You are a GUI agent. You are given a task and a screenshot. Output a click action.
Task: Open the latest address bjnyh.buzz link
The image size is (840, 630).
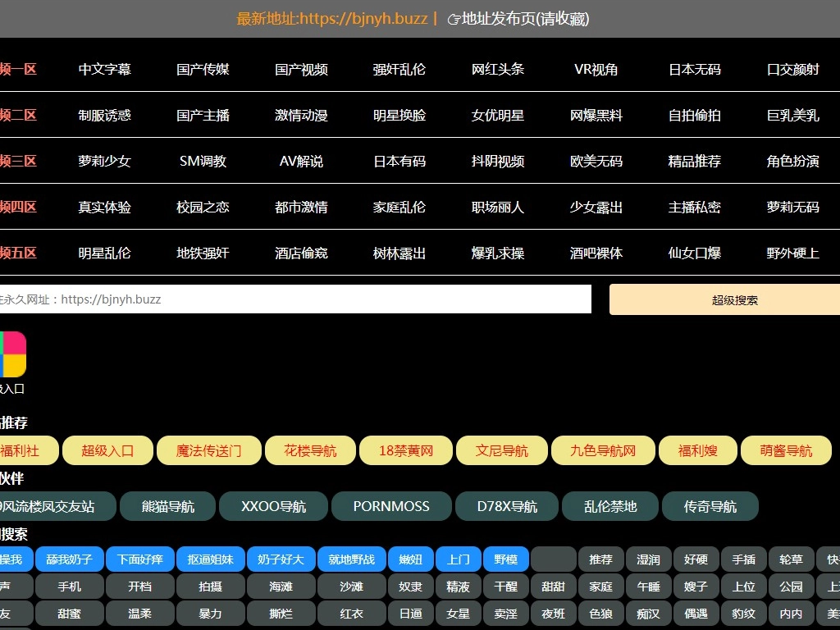click(332, 19)
